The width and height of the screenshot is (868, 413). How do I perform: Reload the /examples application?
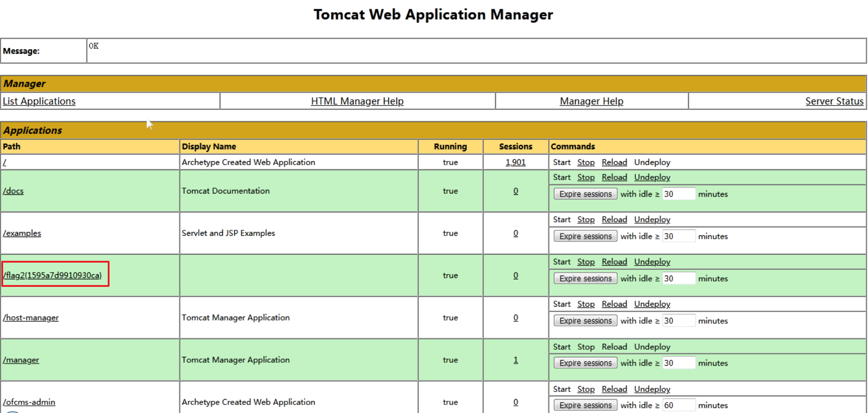pos(614,220)
